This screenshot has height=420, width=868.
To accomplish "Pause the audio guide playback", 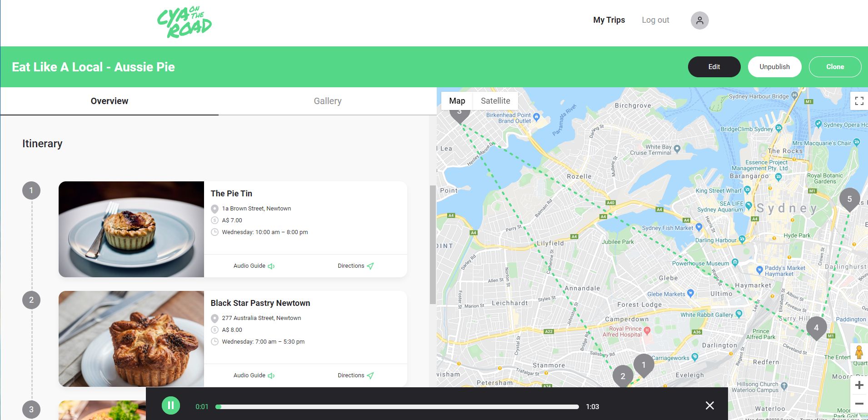I will [x=171, y=405].
